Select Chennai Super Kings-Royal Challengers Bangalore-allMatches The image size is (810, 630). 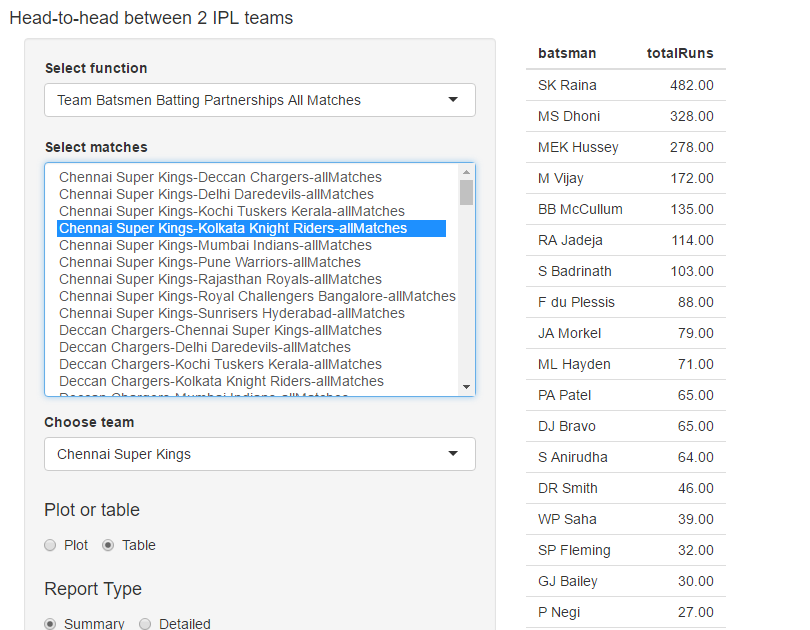[257, 296]
